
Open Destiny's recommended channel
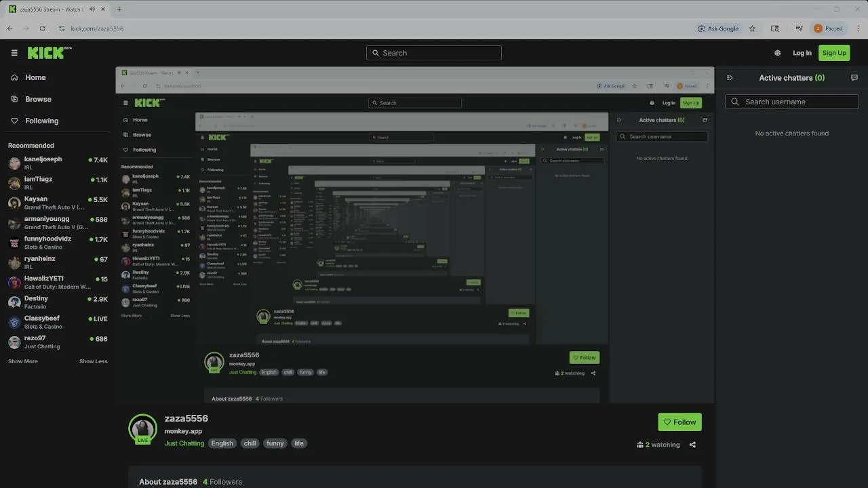click(58, 302)
